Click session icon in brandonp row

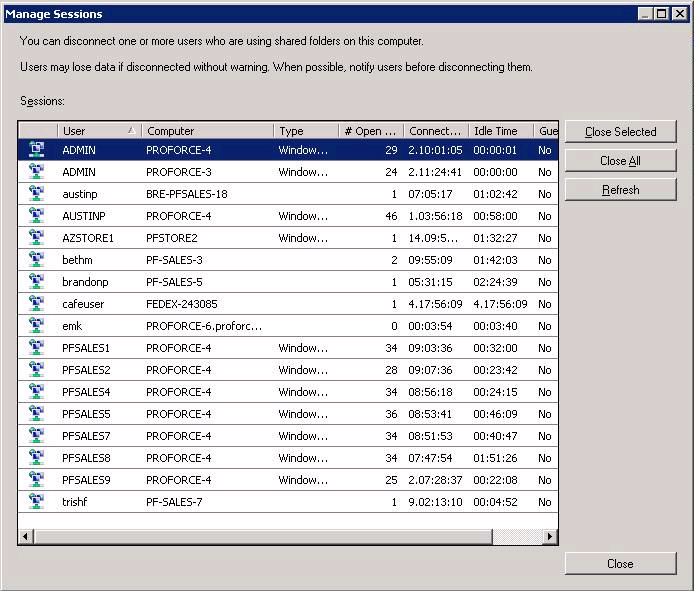coord(36,282)
